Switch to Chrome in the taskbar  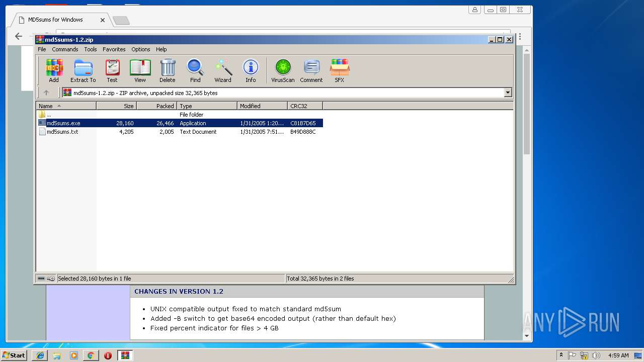coord(91,355)
